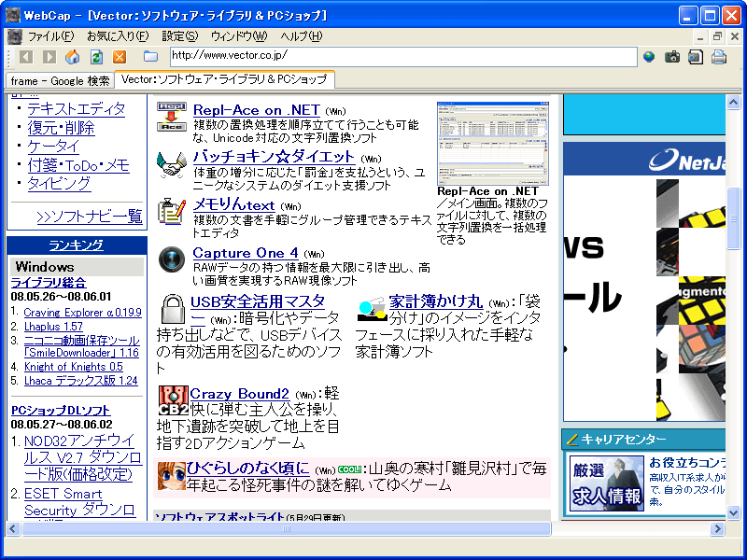Open the ファイル(F) menu
The height and width of the screenshot is (560, 747).
pyautogui.click(x=51, y=36)
